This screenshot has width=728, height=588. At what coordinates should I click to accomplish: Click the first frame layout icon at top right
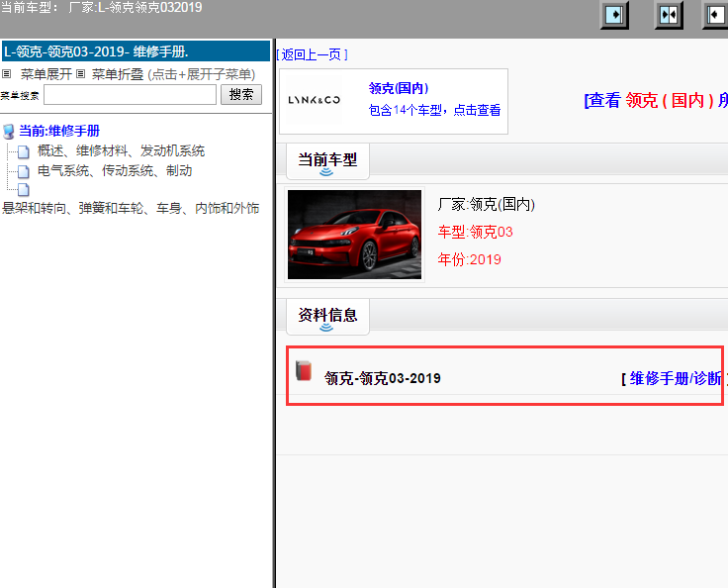(x=614, y=15)
